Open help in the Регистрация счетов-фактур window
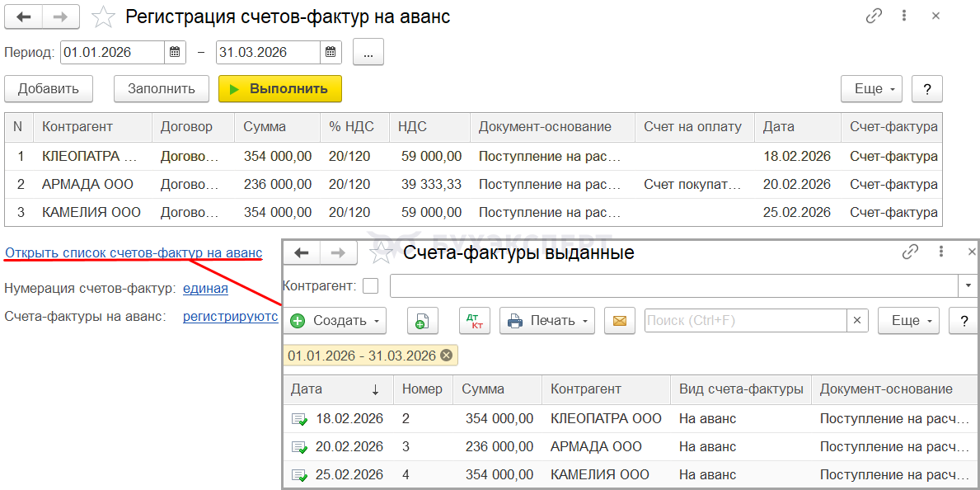 [x=927, y=89]
